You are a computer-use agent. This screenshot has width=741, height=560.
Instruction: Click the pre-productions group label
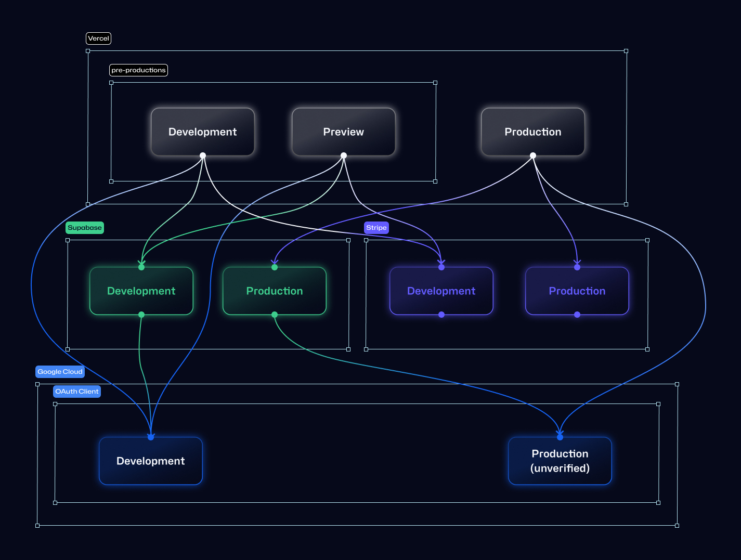coord(138,70)
